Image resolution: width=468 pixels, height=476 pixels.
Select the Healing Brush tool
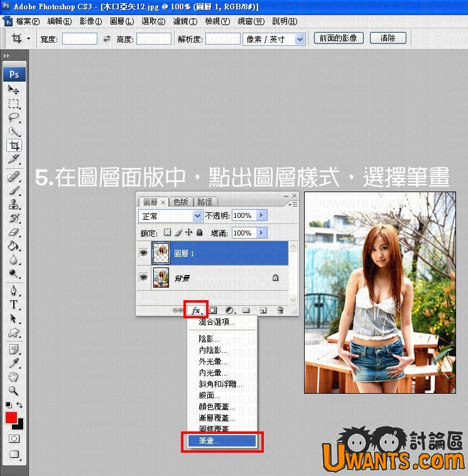click(x=13, y=176)
